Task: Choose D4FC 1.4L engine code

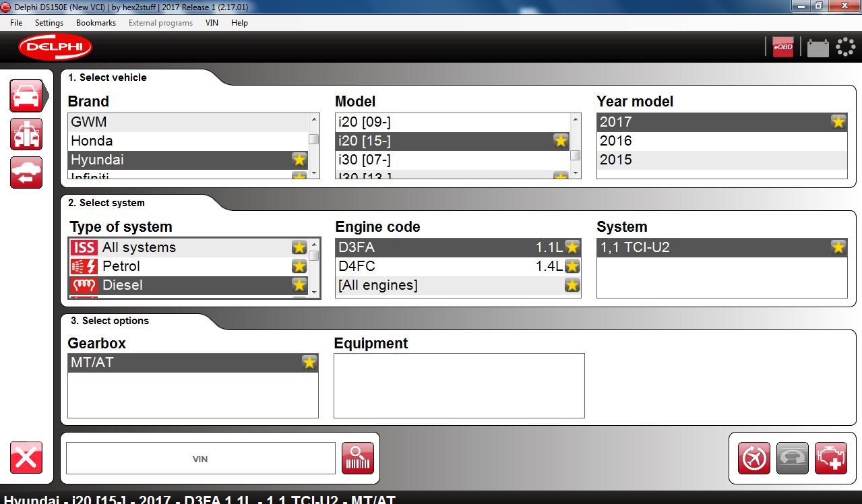Action: click(445, 266)
